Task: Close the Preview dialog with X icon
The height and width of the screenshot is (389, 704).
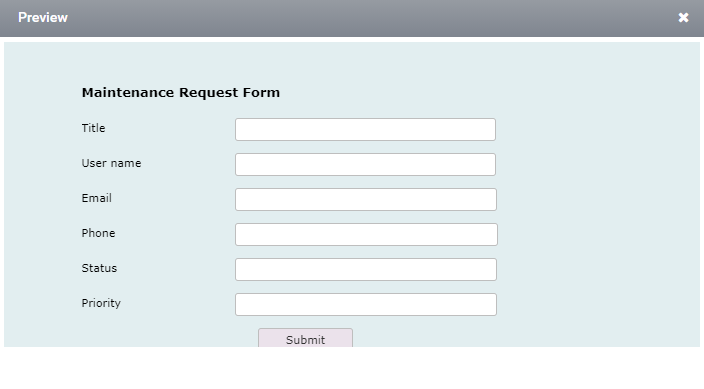Action: [x=683, y=18]
